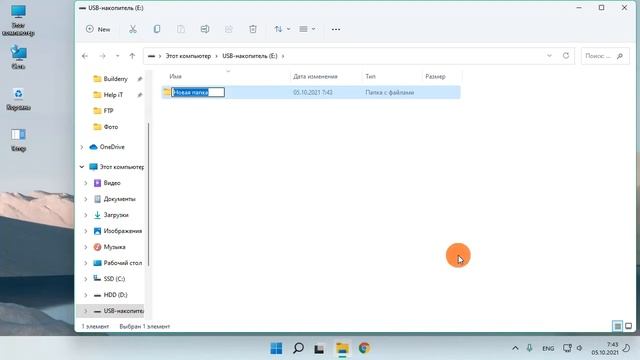This screenshot has width=640, height=360.
Task: Click the Rename icon in toolbar
Action: (x=205, y=29)
